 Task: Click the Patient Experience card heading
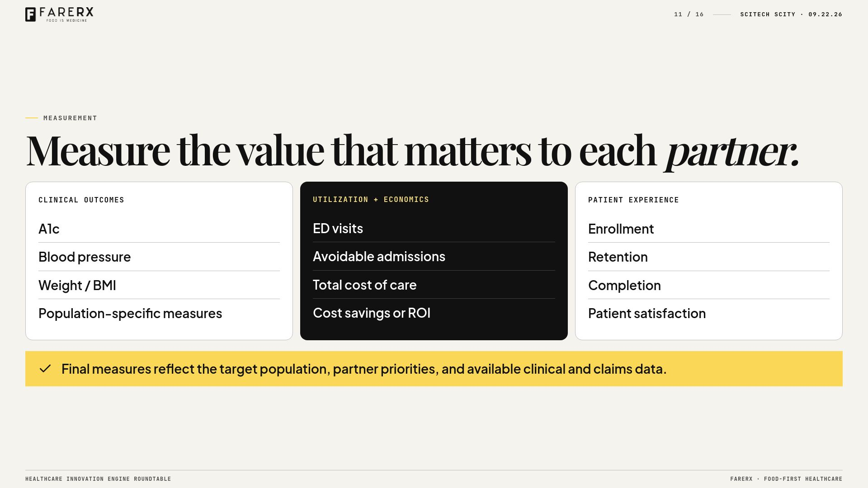[x=633, y=200]
